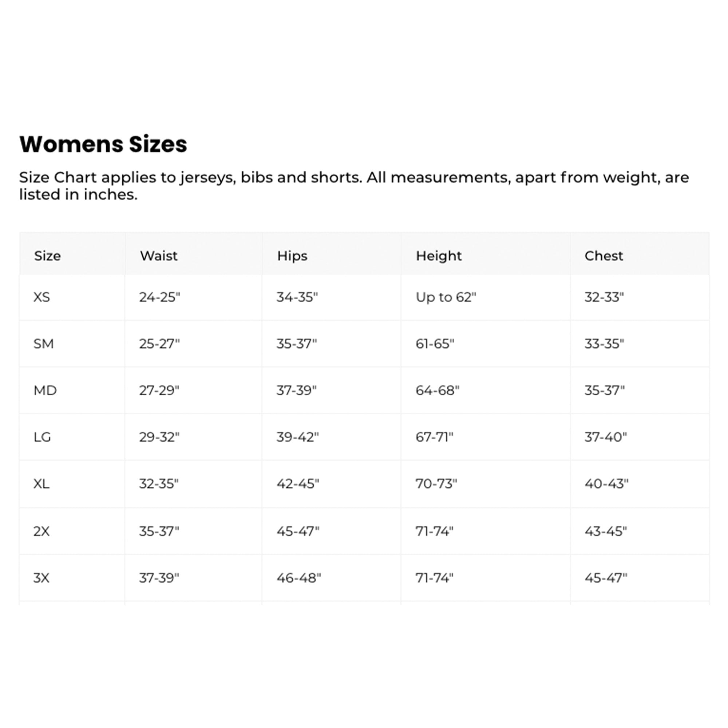This screenshot has width=728, height=728.
Task: Click the XL chest value 40-43"
Action: point(606,483)
